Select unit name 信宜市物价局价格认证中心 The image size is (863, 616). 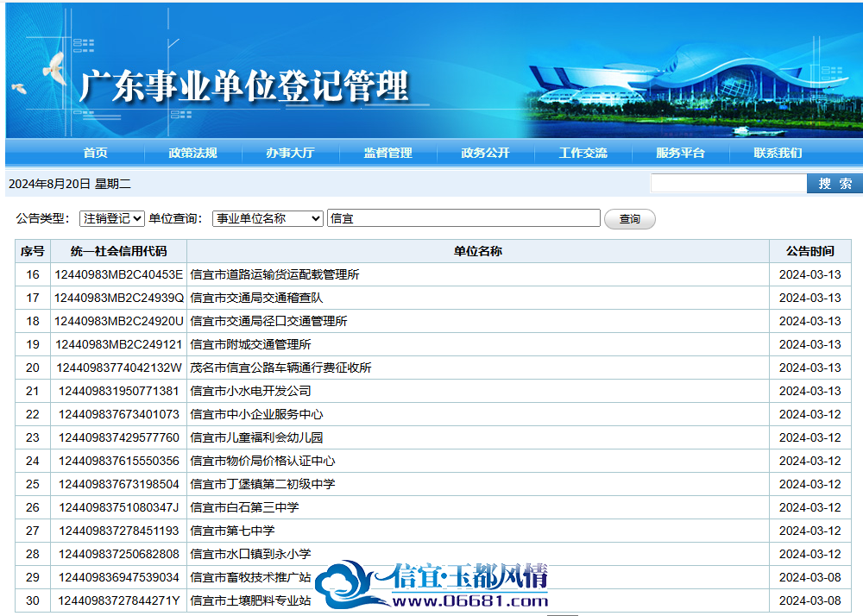pos(262,461)
